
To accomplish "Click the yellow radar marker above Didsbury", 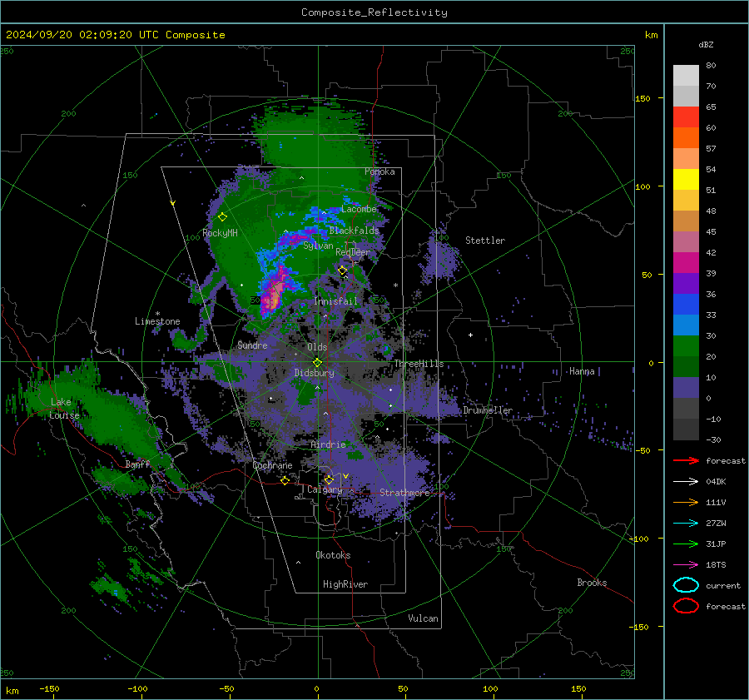I will [317, 362].
